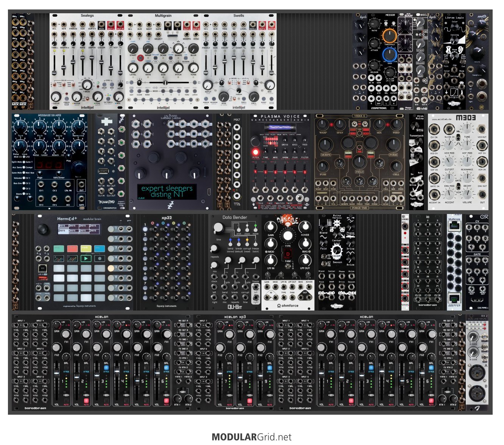Mute channel 8 on the xcelon xp3
504x445 pixels.
click(250, 401)
